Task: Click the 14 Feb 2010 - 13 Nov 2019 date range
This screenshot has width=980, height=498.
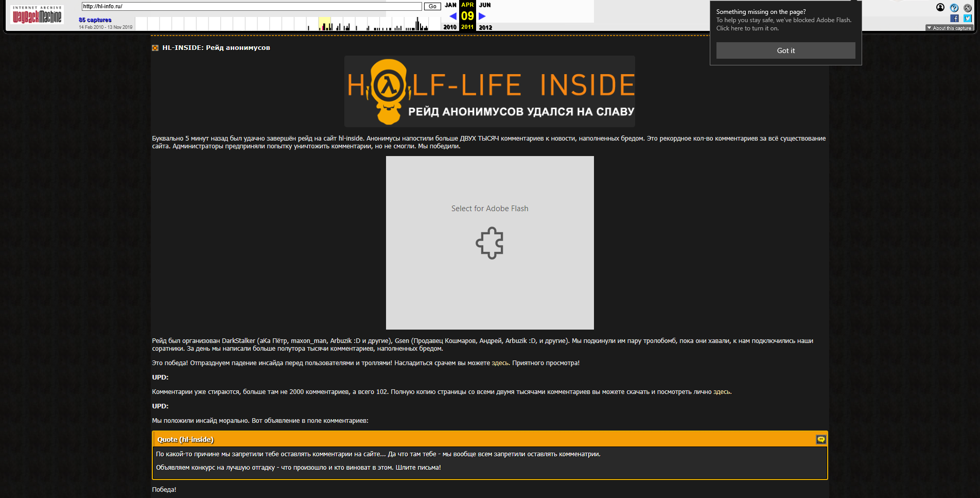Action: 106,27
